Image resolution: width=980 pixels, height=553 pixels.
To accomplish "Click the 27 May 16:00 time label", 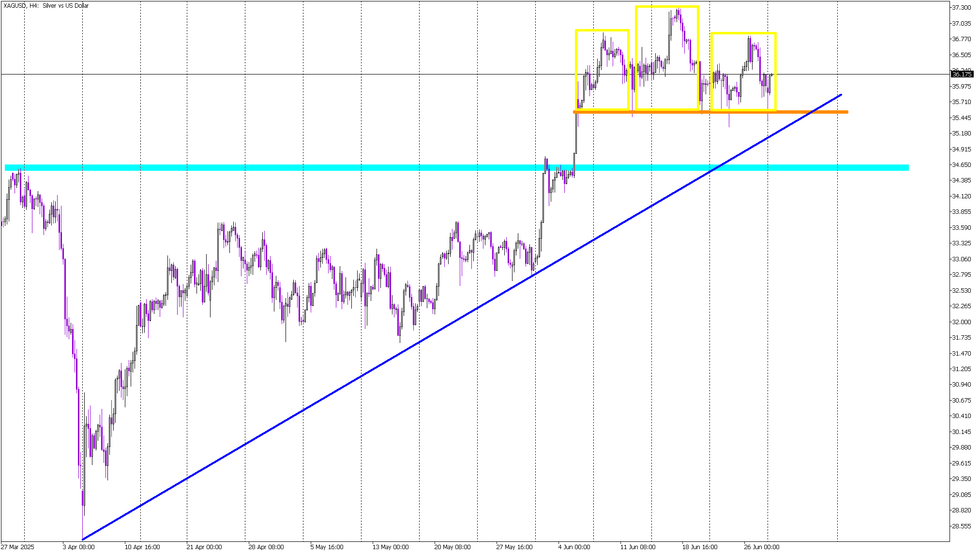I will tap(514, 547).
